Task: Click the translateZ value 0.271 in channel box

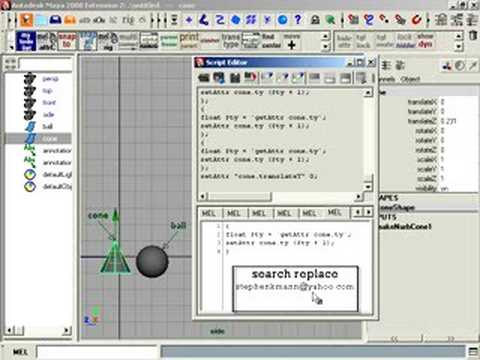Action: [x=448, y=121]
